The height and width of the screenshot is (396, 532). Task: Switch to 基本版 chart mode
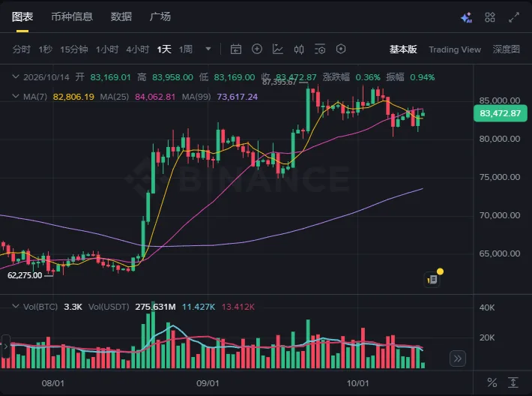403,49
